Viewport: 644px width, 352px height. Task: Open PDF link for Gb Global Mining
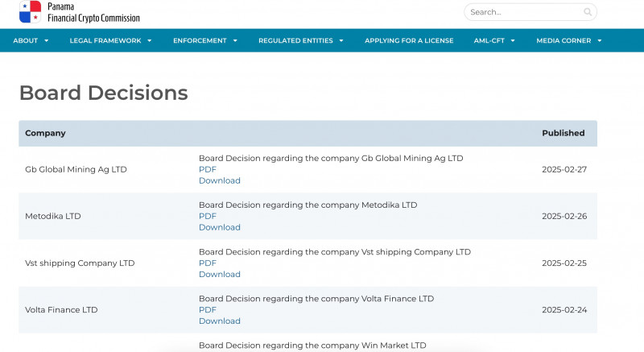208,169
